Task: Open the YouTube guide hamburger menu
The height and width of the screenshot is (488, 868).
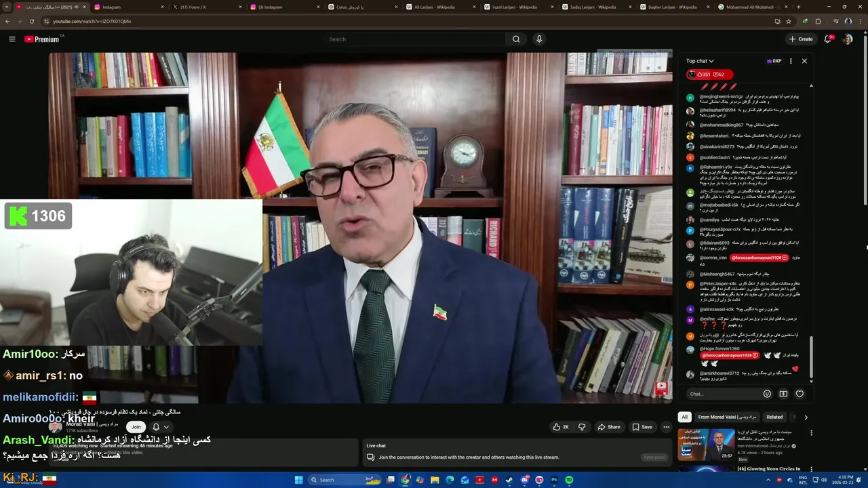Action: click(12, 39)
